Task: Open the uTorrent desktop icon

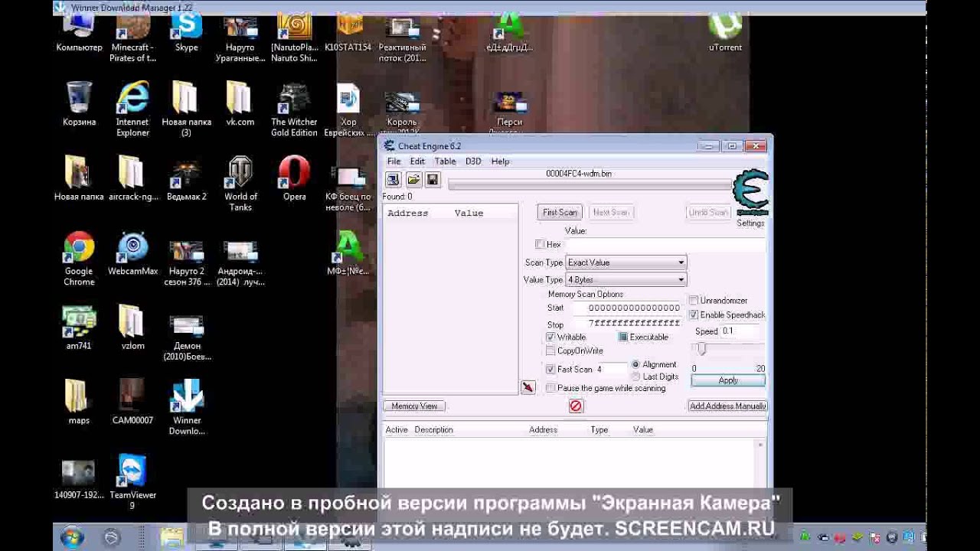Action: pyautogui.click(x=725, y=32)
